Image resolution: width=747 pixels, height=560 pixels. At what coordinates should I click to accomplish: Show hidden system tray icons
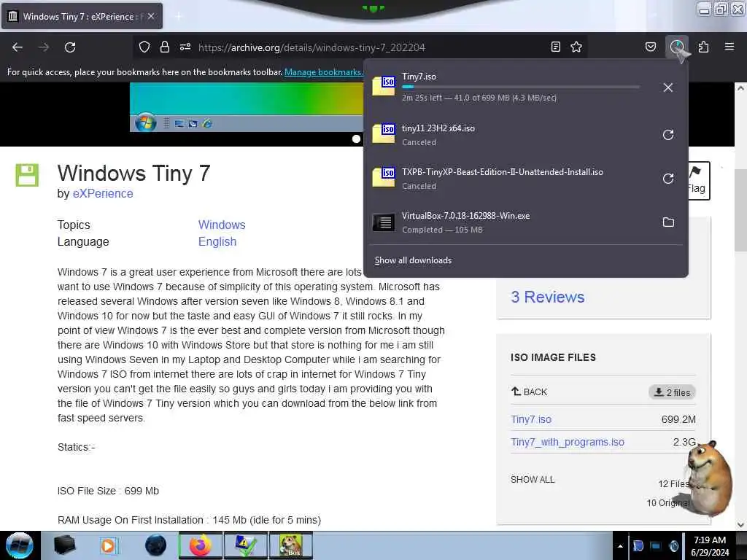pyautogui.click(x=620, y=546)
